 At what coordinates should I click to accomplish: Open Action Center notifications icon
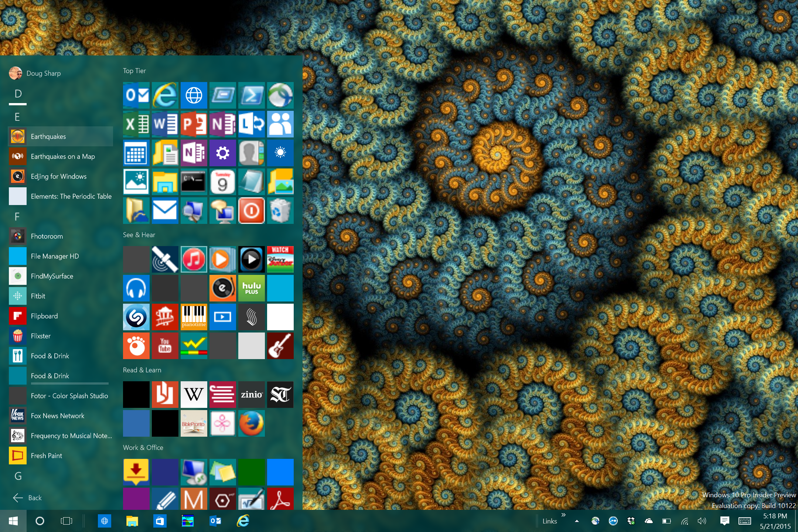click(x=724, y=521)
